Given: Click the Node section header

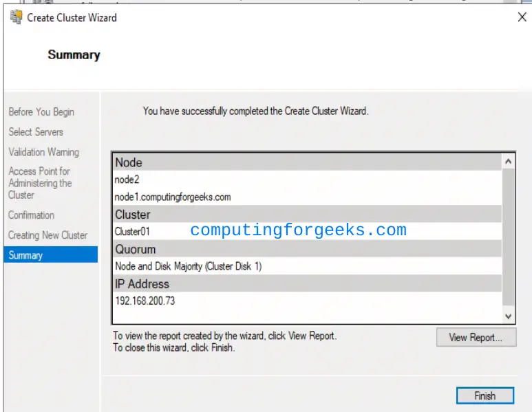Looking at the screenshot, I should pyautogui.click(x=307, y=162).
